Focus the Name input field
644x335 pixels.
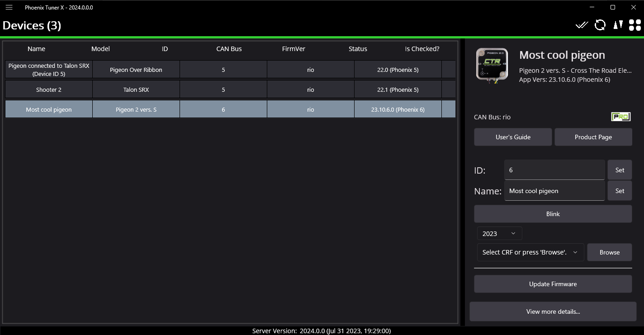[x=554, y=191]
